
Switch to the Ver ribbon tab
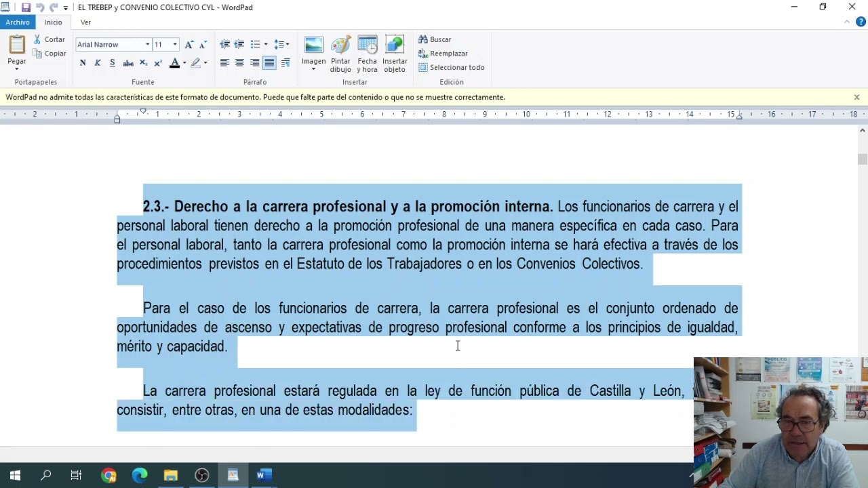pyautogui.click(x=85, y=22)
